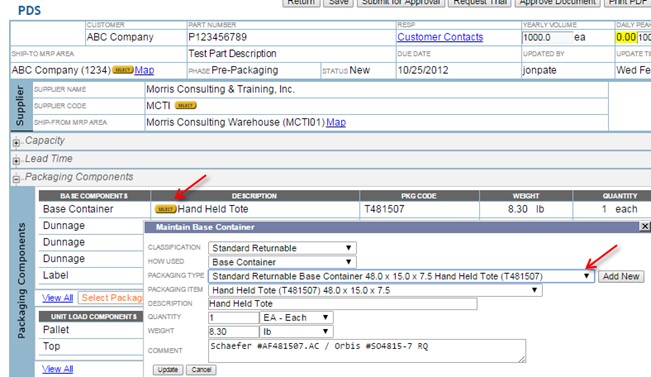Viewport: 651px width, 377px height.
Task: Open the weight unit lb dropdown
Action: [x=296, y=332]
